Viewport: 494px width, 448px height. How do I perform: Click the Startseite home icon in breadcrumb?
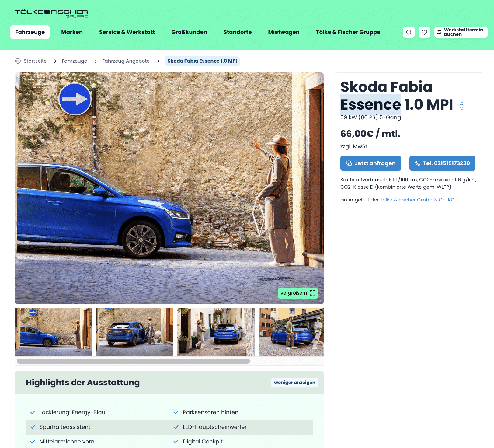(x=18, y=61)
